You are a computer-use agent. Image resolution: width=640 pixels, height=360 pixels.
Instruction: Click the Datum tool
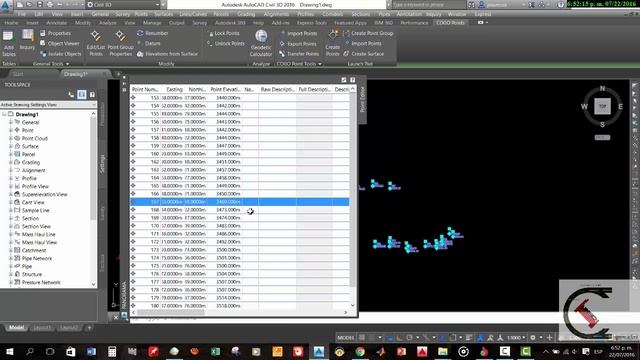pos(149,43)
